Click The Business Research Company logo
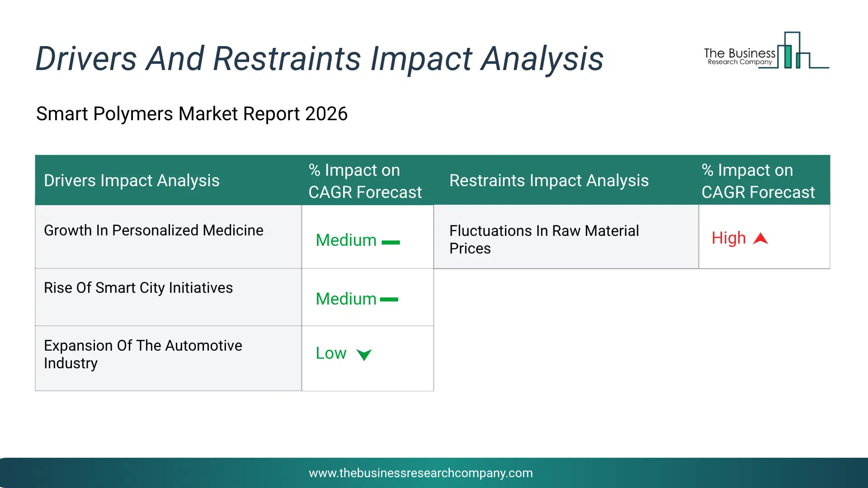 [x=766, y=51]
